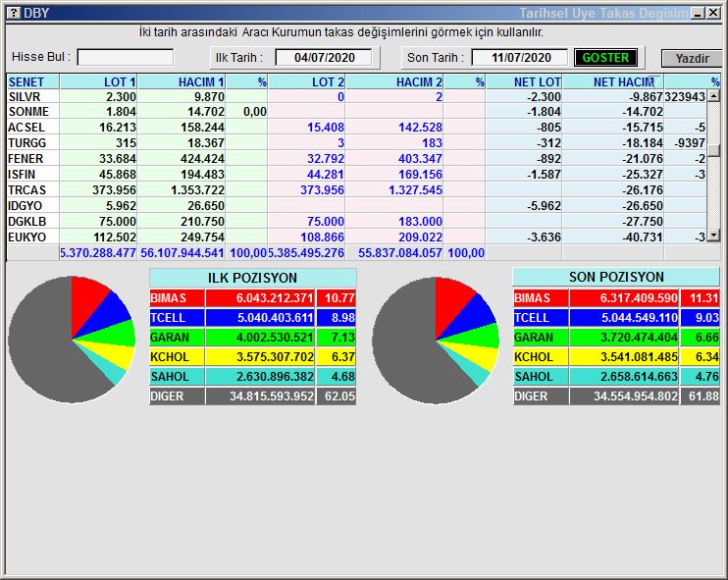Select the IDGYO row
The height and width of the screenshot is (580, 728).
coord(356,206)
